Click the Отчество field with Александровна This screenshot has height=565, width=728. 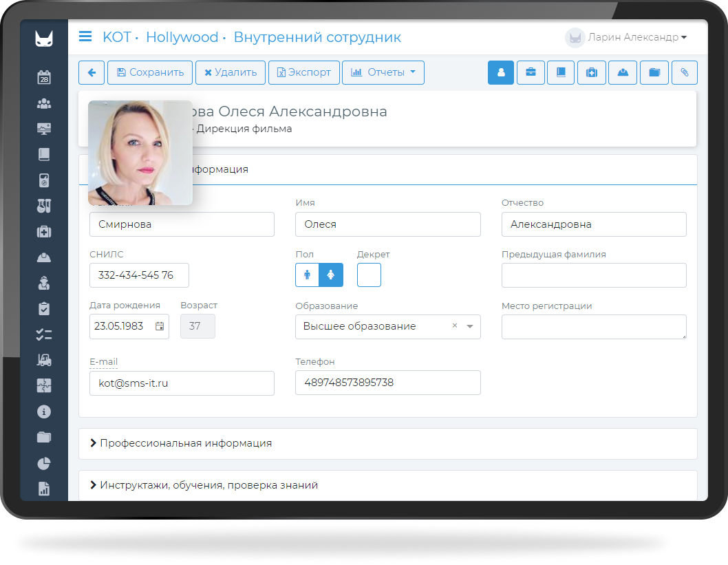point(594,224)
